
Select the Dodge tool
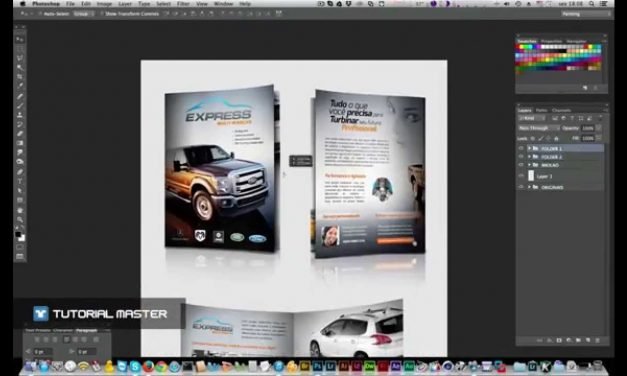coord(20,162)
